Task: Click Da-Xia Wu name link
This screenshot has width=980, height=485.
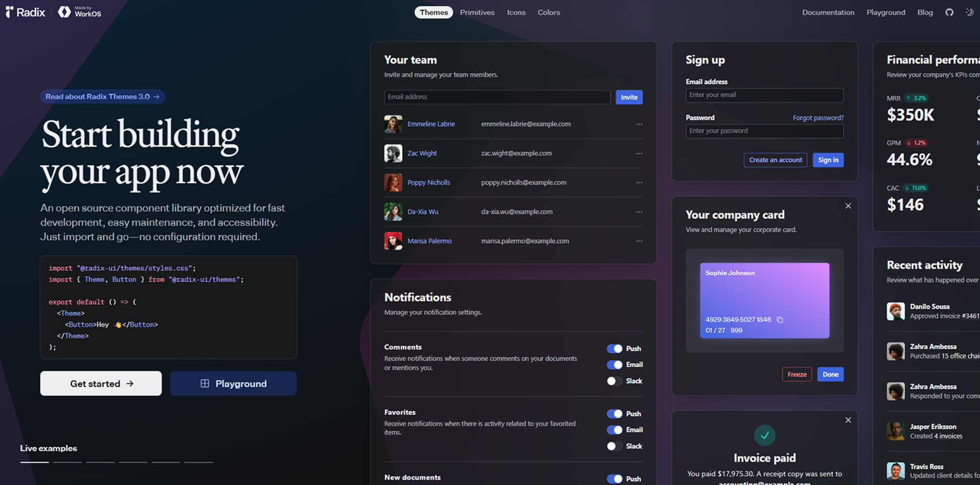Action: 423,212
